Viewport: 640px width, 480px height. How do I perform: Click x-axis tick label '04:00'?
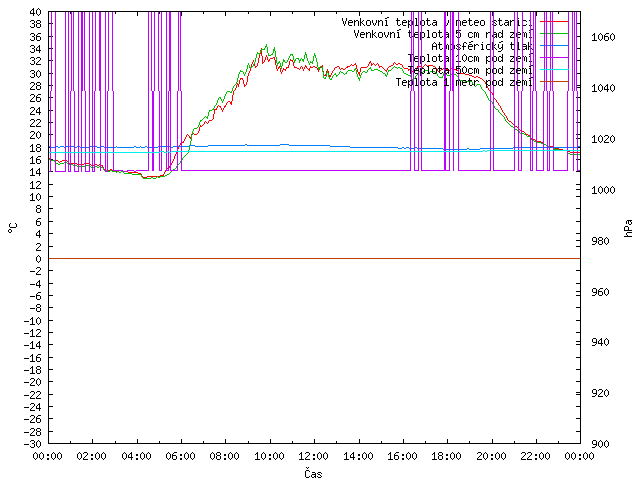click(x=136, y=456)
